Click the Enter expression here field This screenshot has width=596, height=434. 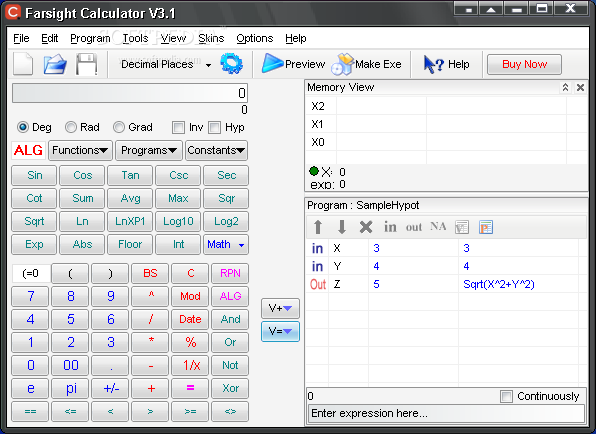pyautogui.click(x=445, y=413)
